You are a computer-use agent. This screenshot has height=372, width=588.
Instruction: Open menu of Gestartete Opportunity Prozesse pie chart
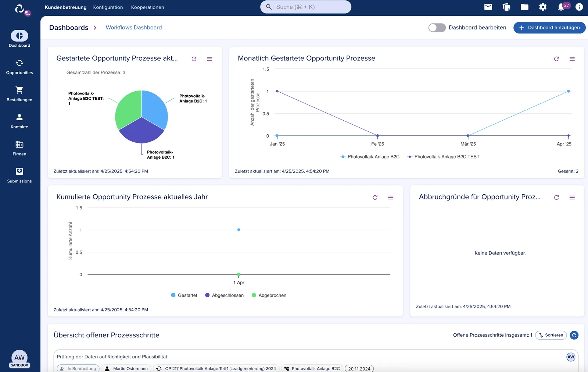(x=209, y=59)
